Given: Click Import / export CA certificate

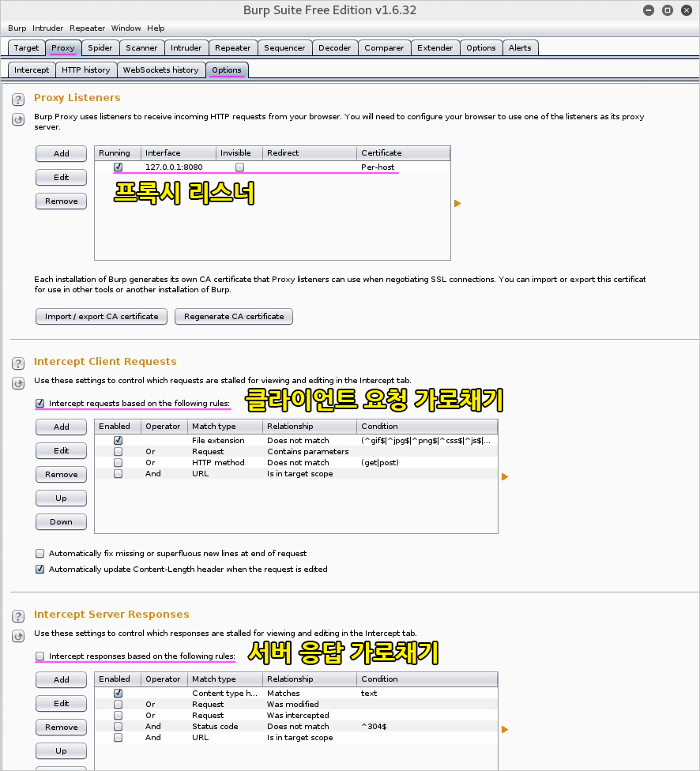Looking at the screenshot, I should [101, 316].
